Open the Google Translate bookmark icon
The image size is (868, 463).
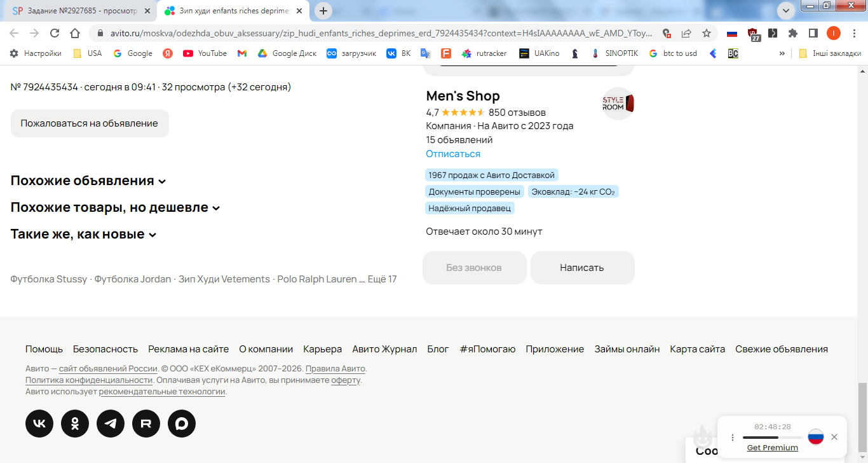tap(425, 53)
